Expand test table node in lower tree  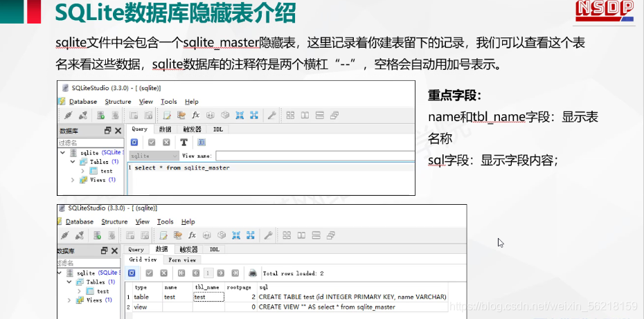click(x=79, y=291)
